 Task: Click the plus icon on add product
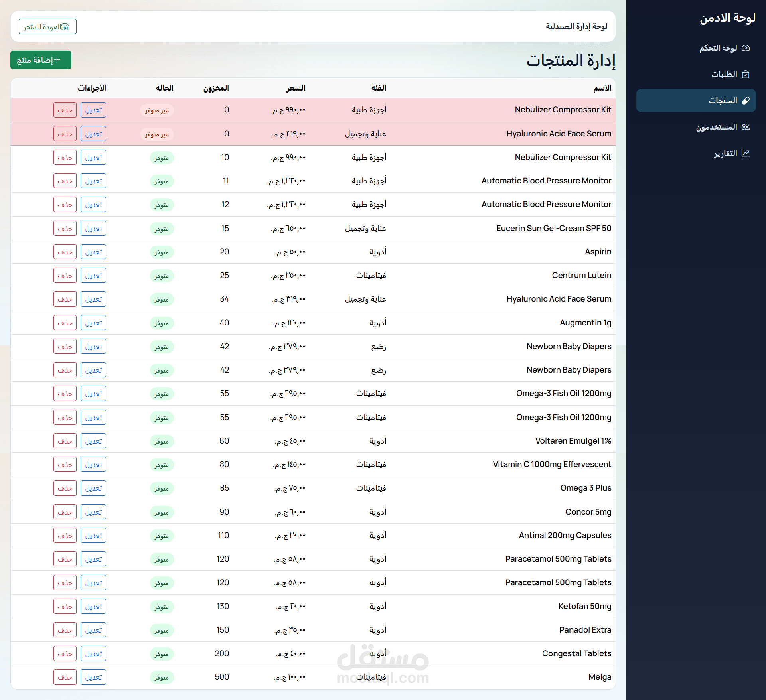point(57,60)
